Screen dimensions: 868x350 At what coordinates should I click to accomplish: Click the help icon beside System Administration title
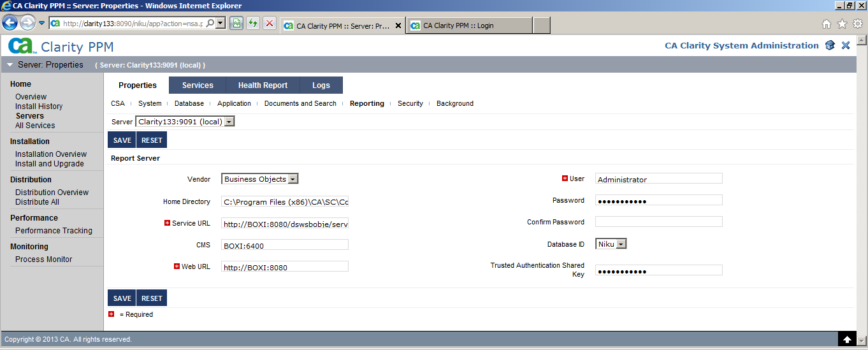tap(830, 45)
